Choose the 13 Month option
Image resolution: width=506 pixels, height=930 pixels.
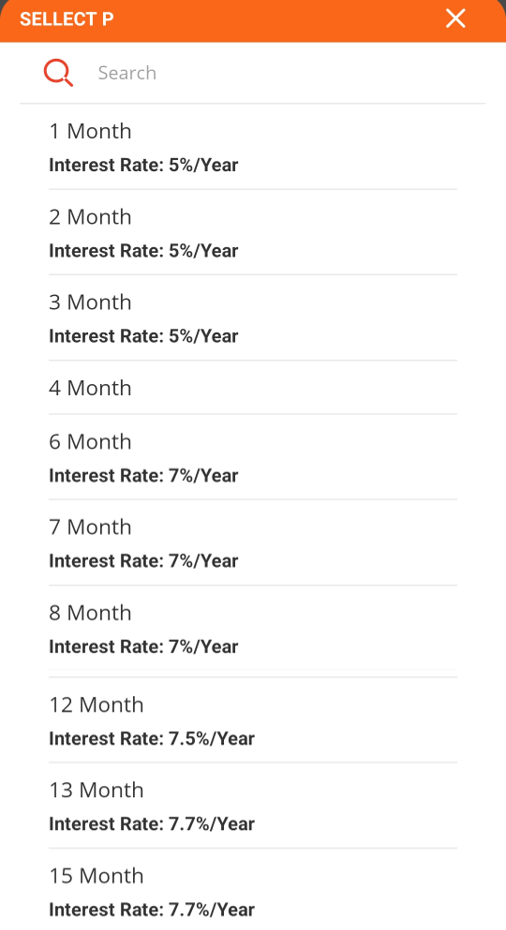253,805
